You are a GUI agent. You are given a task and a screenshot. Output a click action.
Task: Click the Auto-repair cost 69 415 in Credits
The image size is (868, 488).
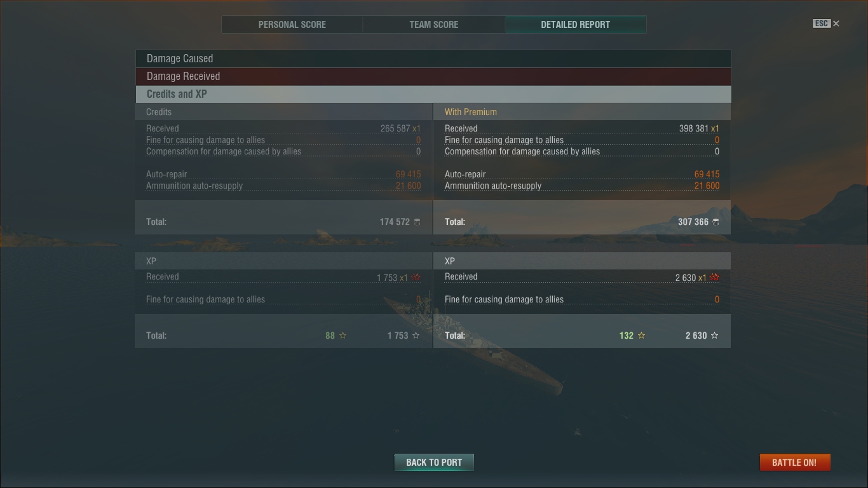point(408,174)
